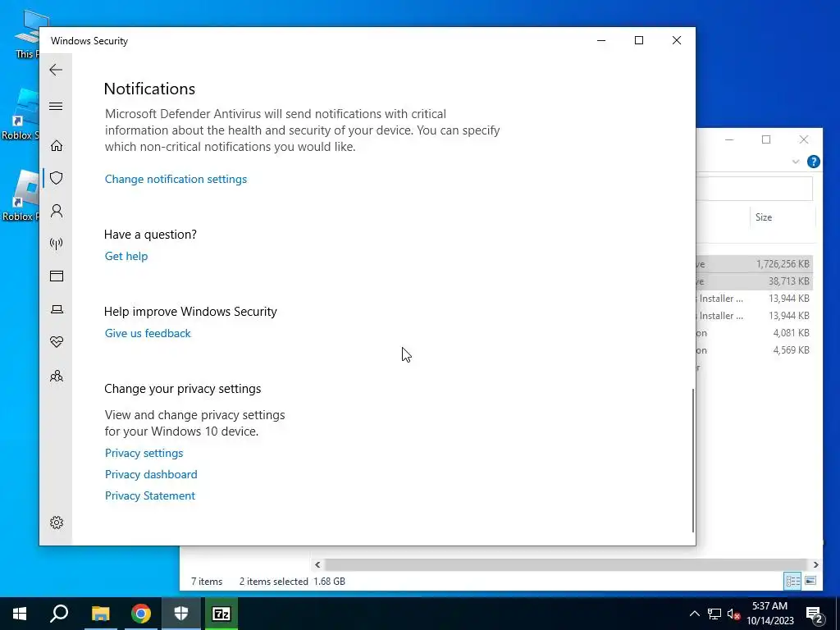Show hidden system tray icons

(694, 614)
